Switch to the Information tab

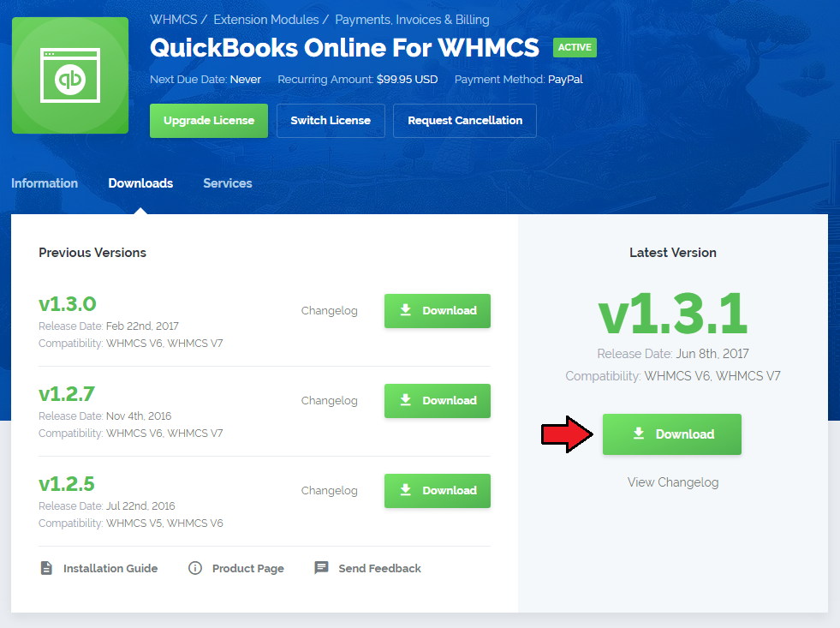[x=45, y=183]
